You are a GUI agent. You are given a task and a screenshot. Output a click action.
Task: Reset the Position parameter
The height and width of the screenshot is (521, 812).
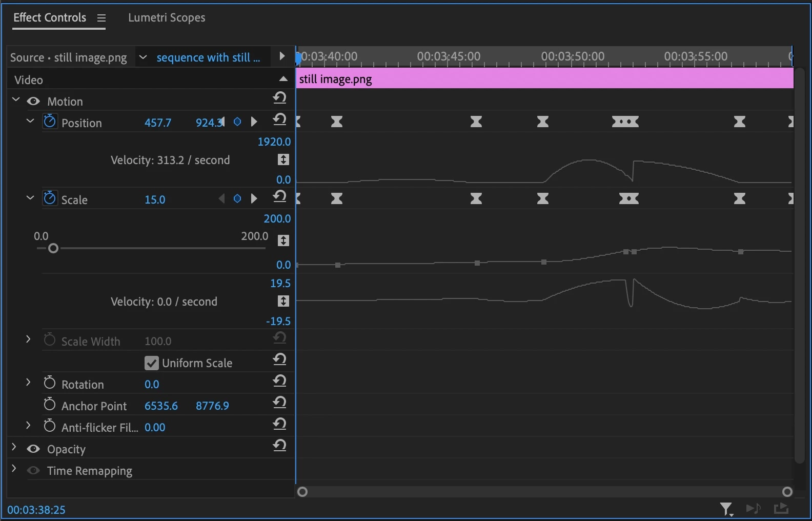click(x=280, y=119)
